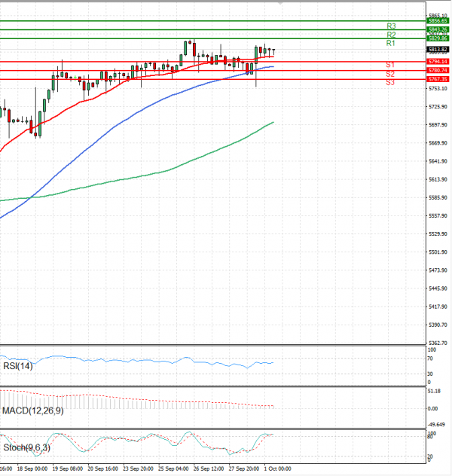Viewport: 452px width, 476px height.
Task: Click the 18 Sep 00:00 time label
Action: [x=32, y=468]
